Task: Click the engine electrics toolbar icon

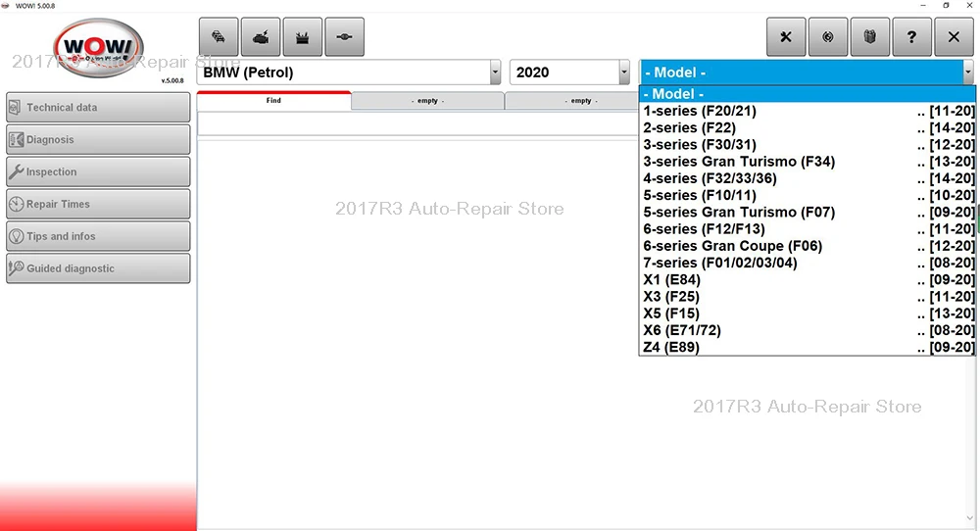Action: point(261,37)
